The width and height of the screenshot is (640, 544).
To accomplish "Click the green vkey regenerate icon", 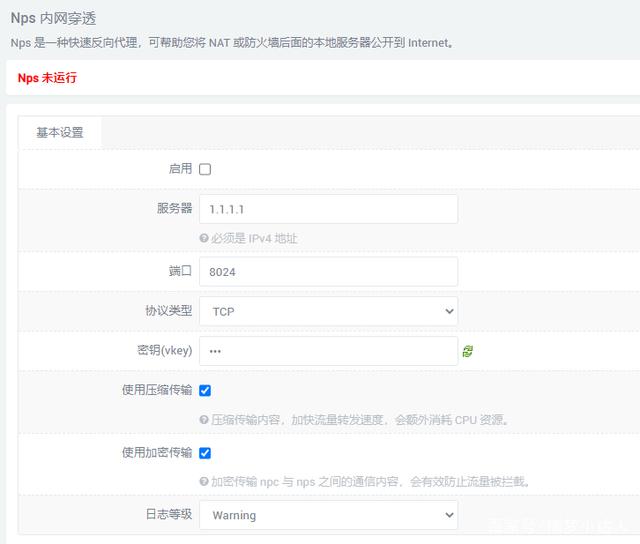I will tap(468, 351).
